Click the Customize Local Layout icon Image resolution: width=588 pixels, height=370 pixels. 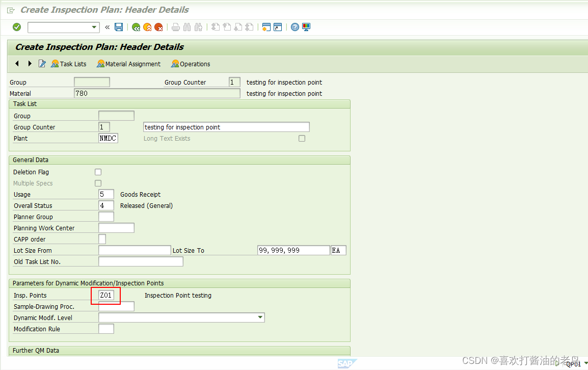(x=306, y=28)
